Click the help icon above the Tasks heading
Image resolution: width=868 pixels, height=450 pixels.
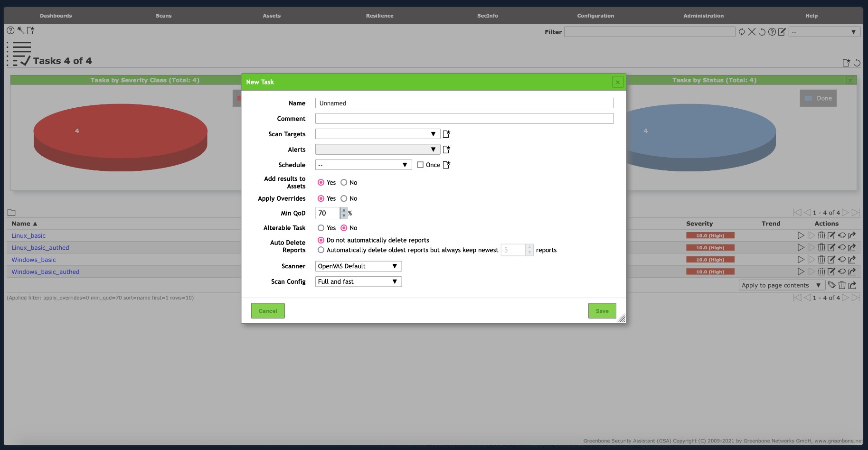10,30
